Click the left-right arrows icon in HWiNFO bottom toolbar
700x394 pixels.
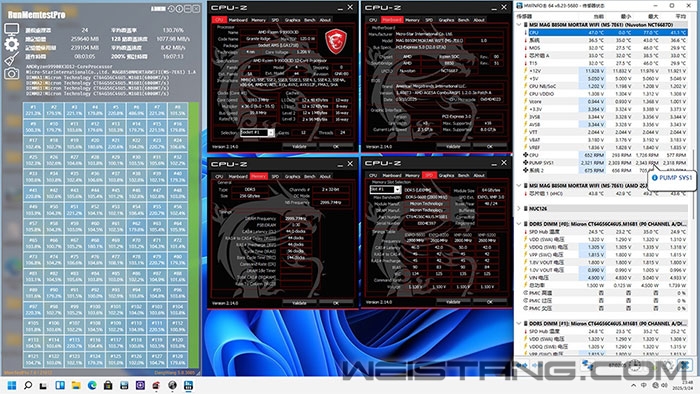521,365
